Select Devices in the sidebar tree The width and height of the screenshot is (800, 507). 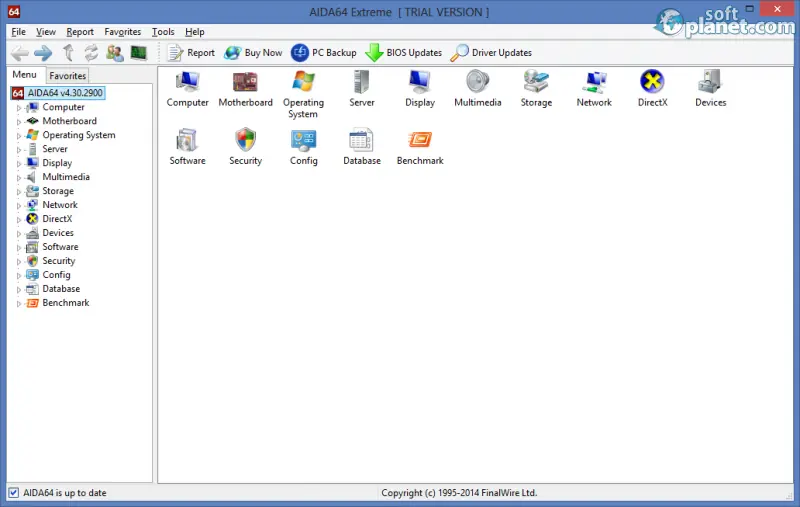(x=58, y=233)
